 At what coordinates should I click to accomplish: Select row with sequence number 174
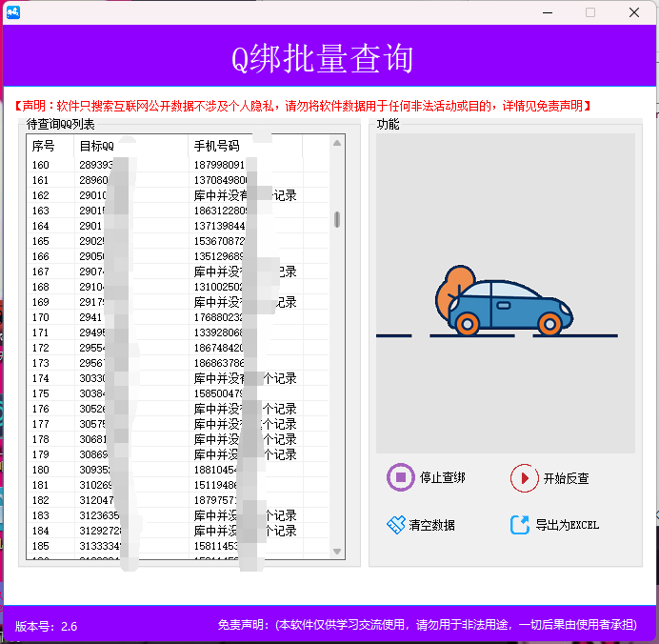178,378
